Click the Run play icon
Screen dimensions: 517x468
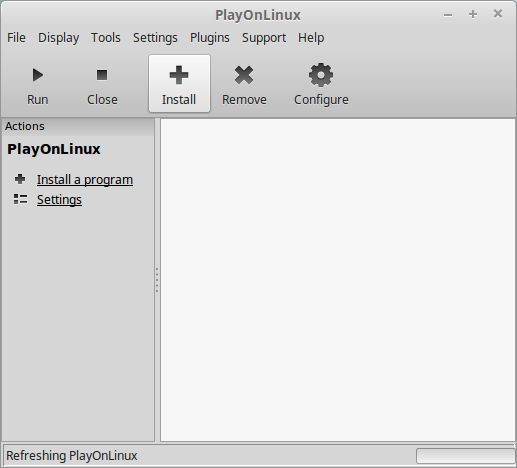(38, 75)
